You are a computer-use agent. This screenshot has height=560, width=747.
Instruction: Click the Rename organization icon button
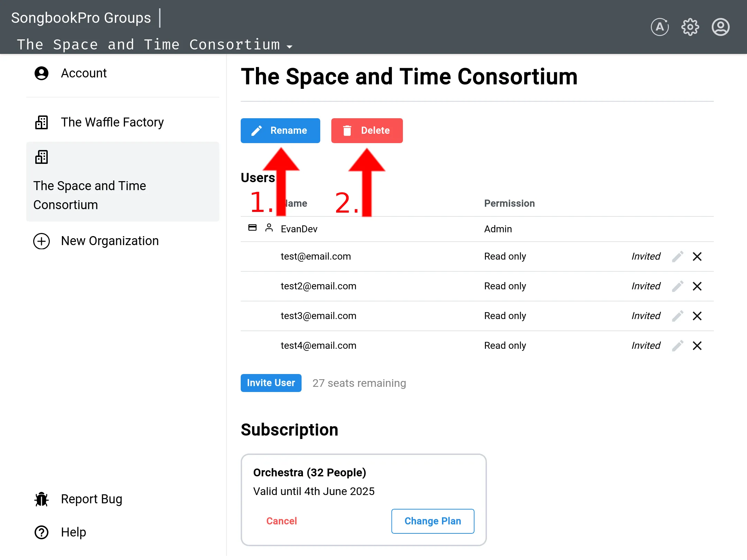280,130
